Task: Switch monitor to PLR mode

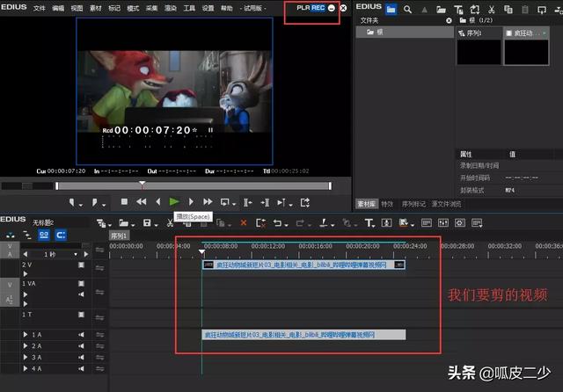Action: [303, 8]
